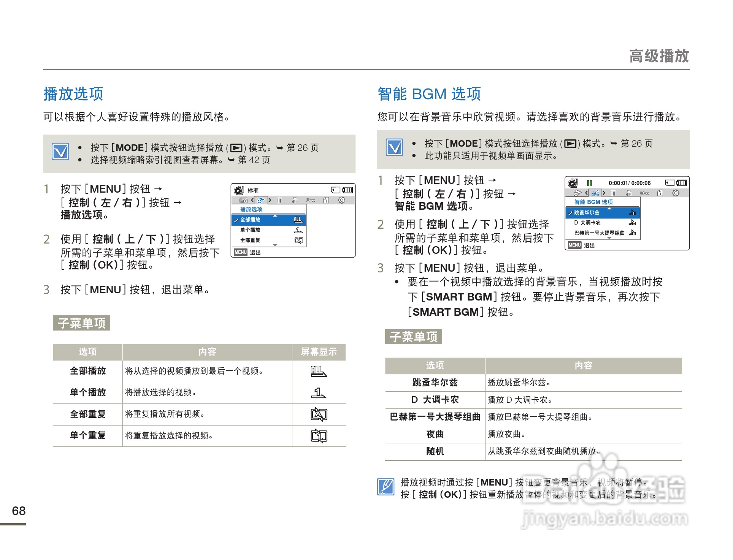Click settings gear in right BGM screen
This screenshot has width=733, height=560.
pyautogui.click(x=676, y=193)
